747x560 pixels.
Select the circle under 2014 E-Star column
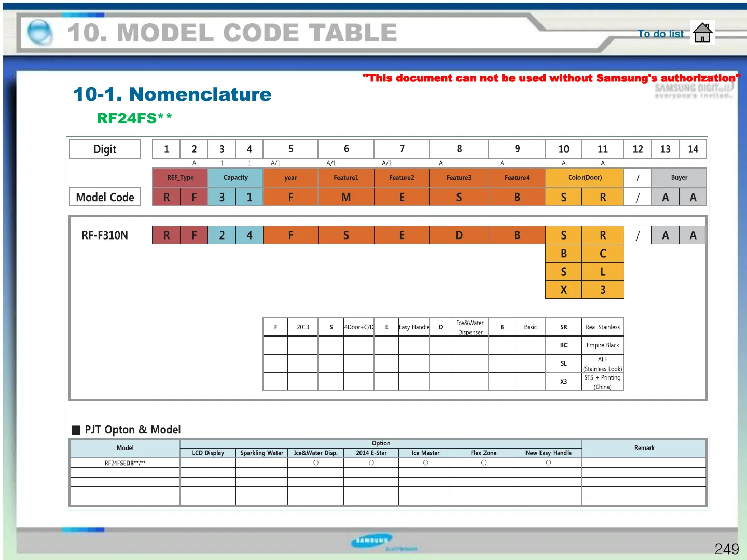pos(371,463)
